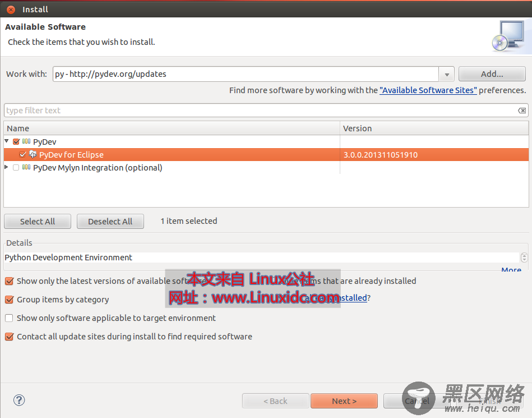This screenshot has width=532, height=418.
Task: Click the PyDev for Eclipse feature icon
Action: pos(33,154)
